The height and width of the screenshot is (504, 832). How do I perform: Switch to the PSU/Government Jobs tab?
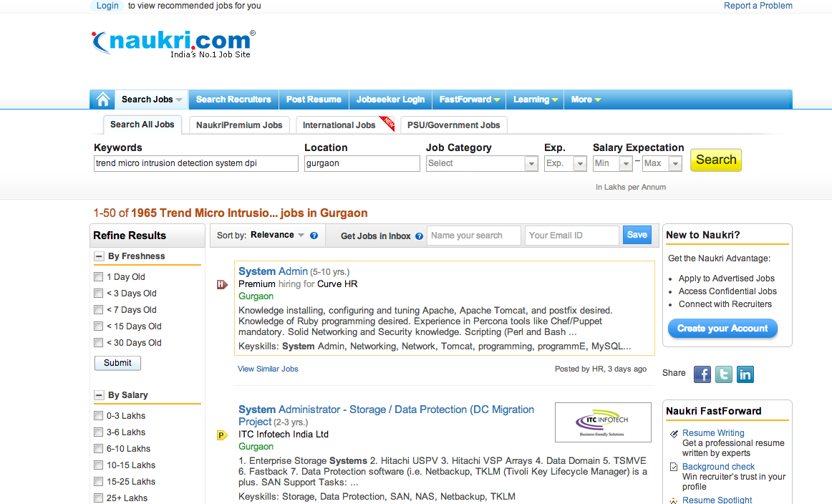[x=454, y=125]
